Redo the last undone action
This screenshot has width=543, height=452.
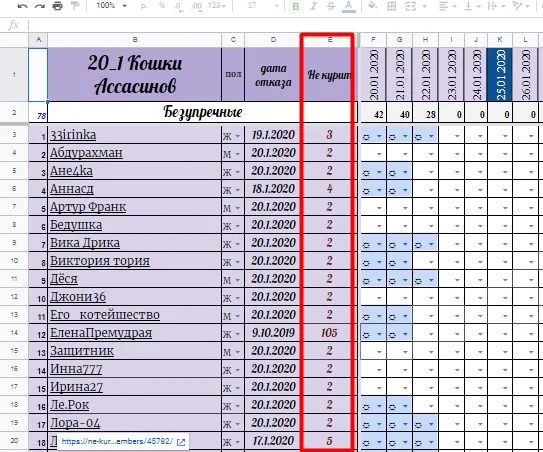pyautogui.click(x=39, y=6)
